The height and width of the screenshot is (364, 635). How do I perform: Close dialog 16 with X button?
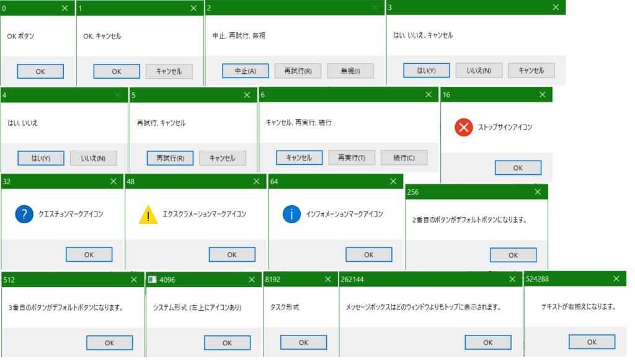tap(543, 94)
